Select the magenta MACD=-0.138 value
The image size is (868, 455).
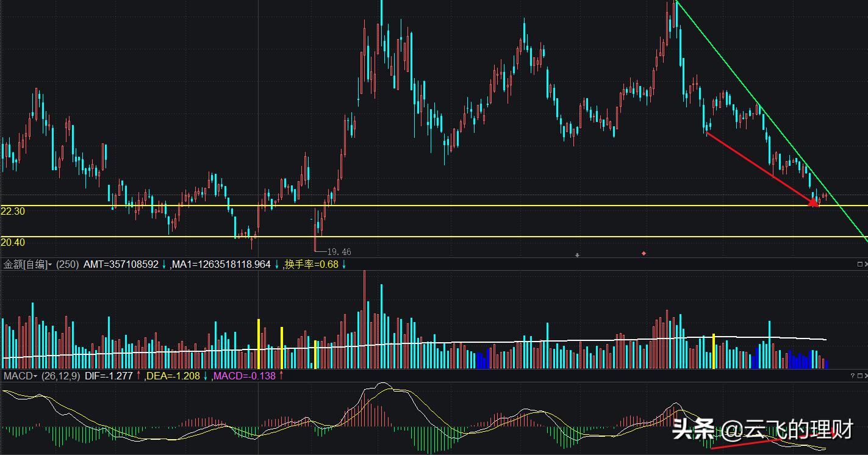click(244, 376)
